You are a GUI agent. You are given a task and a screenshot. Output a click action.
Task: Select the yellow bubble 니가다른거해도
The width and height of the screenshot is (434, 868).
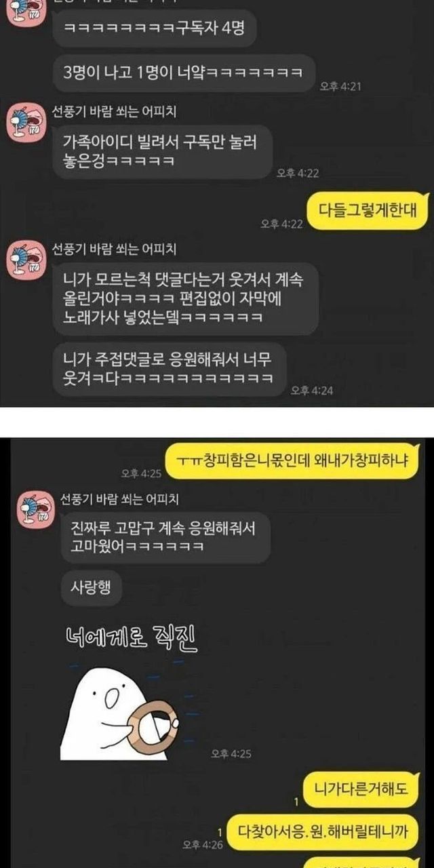(x=361, y=789)
